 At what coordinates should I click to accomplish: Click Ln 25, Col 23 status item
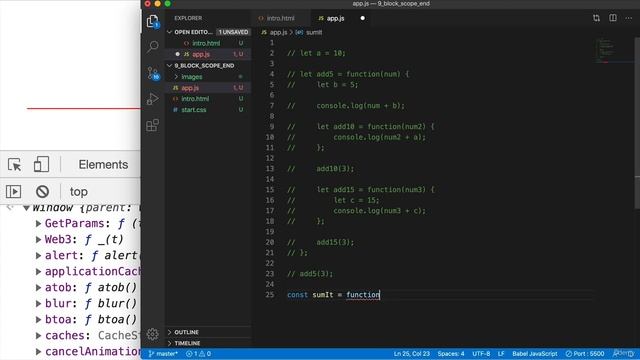tap(411, 354)
